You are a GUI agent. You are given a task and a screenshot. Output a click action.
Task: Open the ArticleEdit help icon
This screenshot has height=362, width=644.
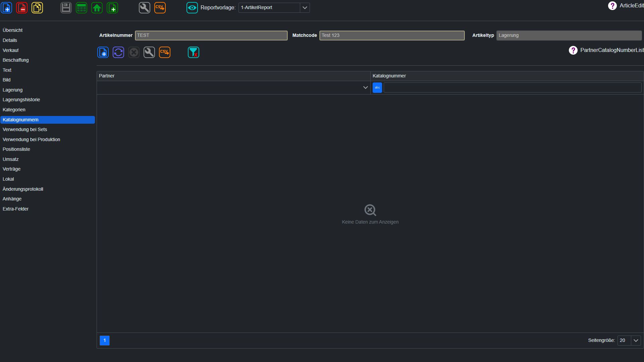click(612, 6)
